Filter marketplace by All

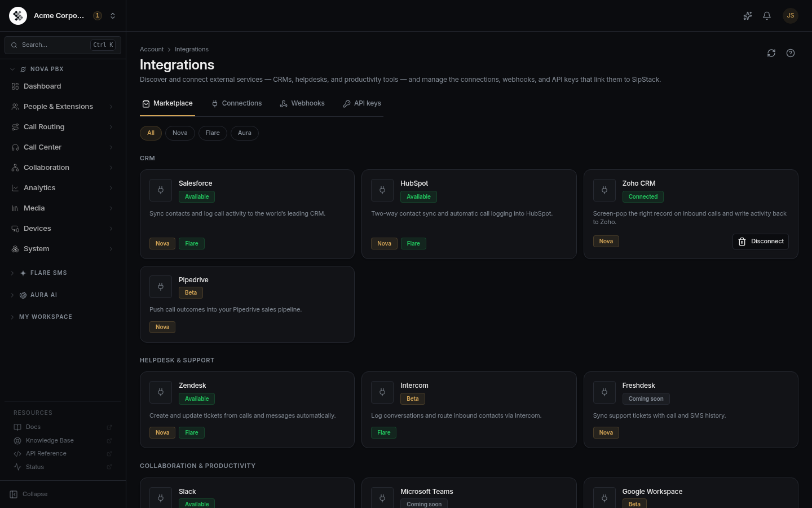point(151,133)
